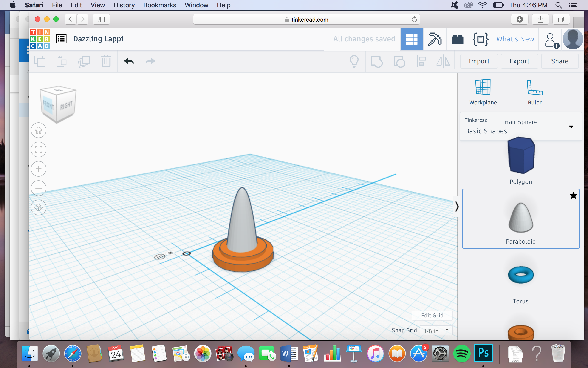
Task: Click Fit all in view icon
Action: (x=39, y=149)
